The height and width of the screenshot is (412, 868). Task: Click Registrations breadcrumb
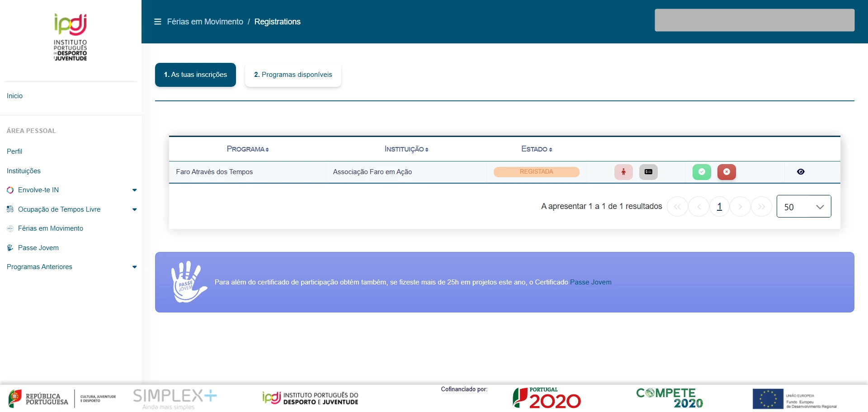pyautogui.click(x=277, y=22)
